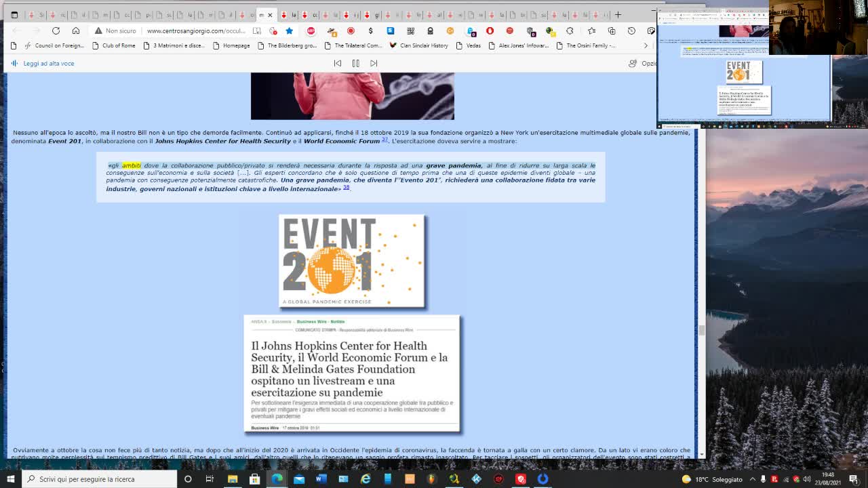
Task: Switch to Edge on the taskbar
Action: pyautogui.click(x=277, y=479)
